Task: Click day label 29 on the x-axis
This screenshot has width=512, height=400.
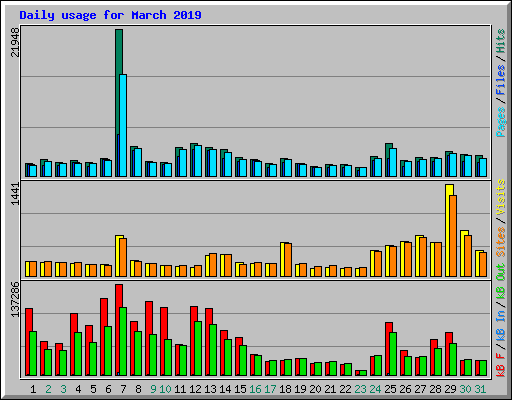Action: click(x=450, y=389)
